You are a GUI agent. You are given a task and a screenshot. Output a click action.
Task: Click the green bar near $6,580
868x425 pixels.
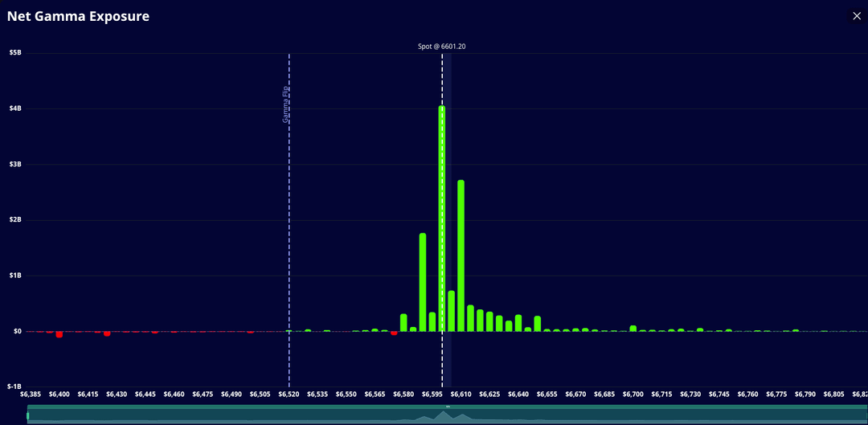coord(403,323)
